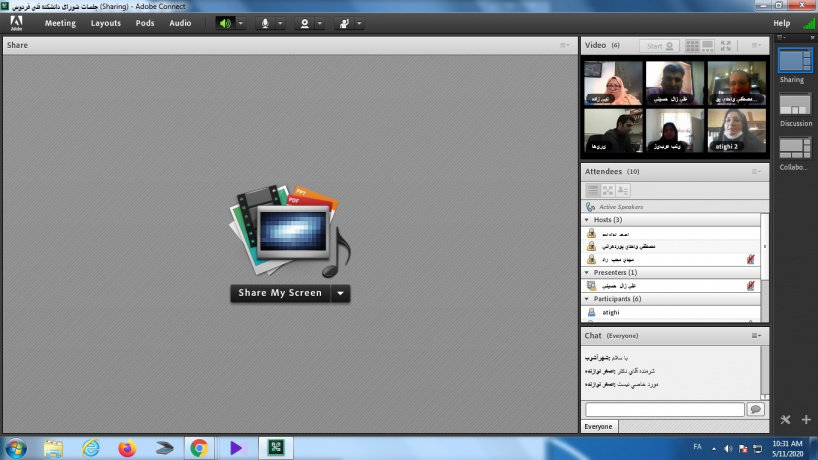Mute the green speaker icon
The image size is (818, 460).
point(225,23)
